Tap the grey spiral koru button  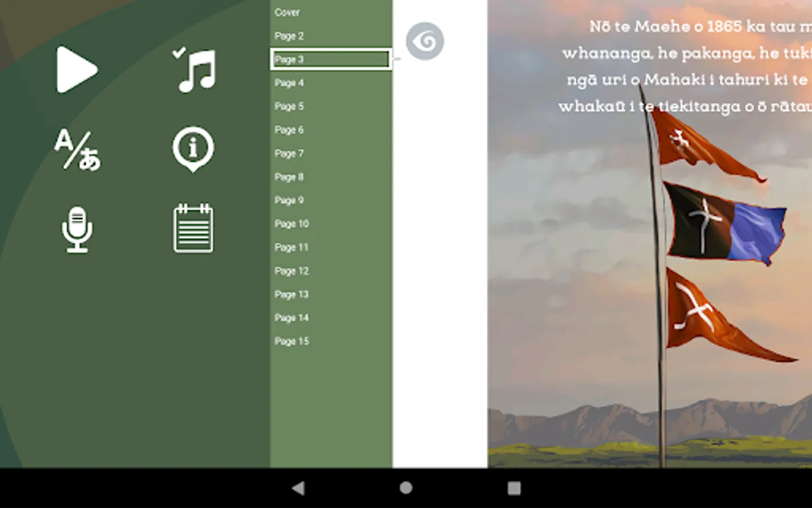(425, 41)
